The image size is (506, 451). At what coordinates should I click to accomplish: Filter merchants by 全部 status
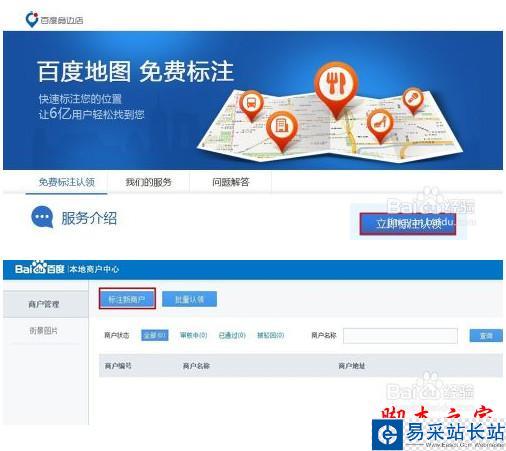pyautogui.click(x=155, y=335)
